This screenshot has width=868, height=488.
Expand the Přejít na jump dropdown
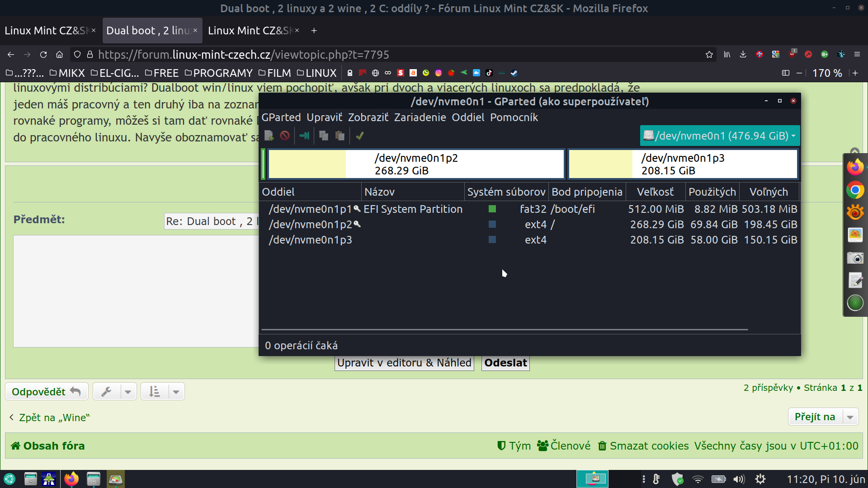(x=850, y=417)
